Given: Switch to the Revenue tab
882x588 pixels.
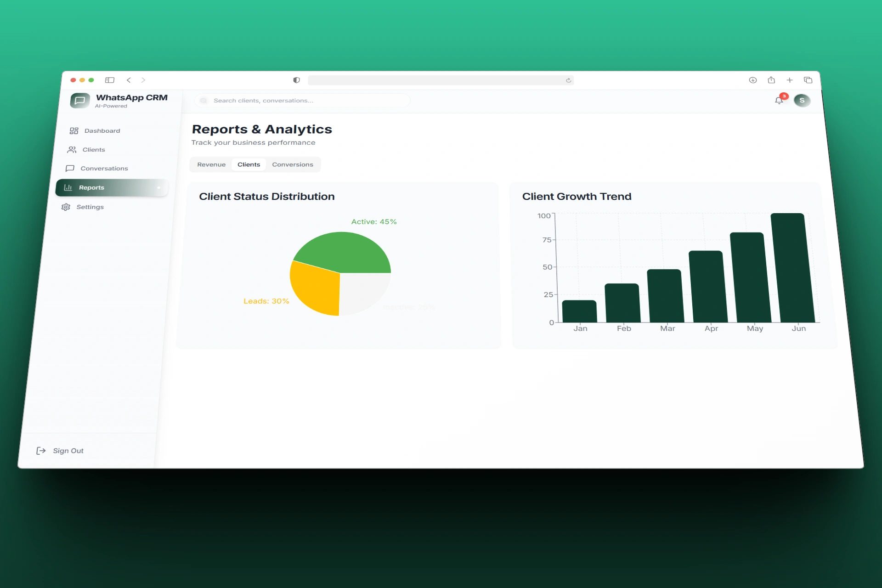Looking at the screenshot, I should [x=211, y=164].
